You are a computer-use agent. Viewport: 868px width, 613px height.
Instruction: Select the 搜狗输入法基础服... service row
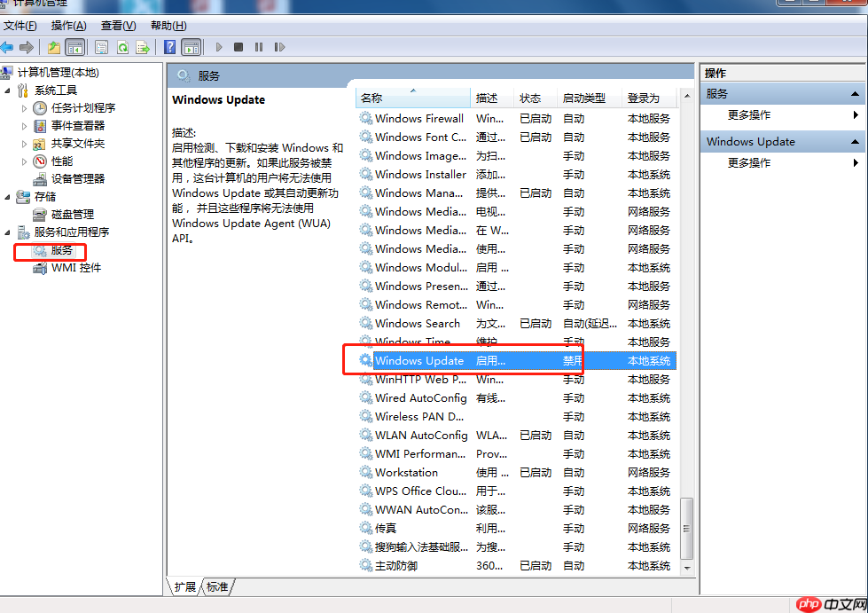click(x=517, y=547)
